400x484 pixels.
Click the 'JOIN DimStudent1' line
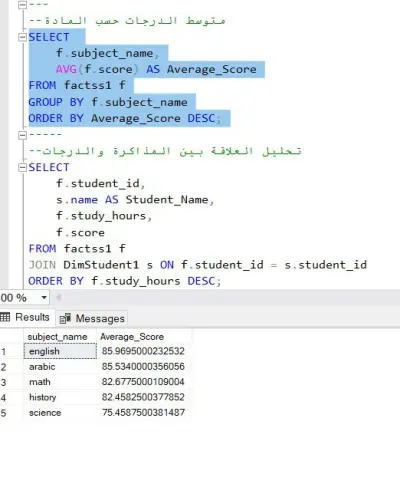(x=198, y=265)
